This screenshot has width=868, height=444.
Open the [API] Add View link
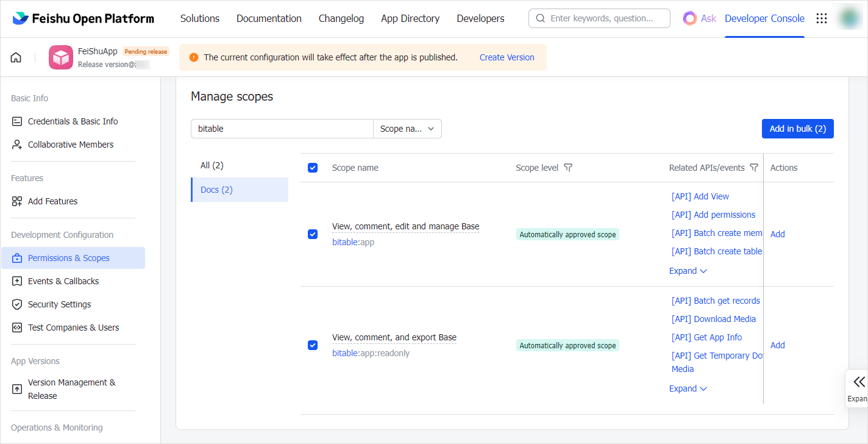[x=700, y=196]
